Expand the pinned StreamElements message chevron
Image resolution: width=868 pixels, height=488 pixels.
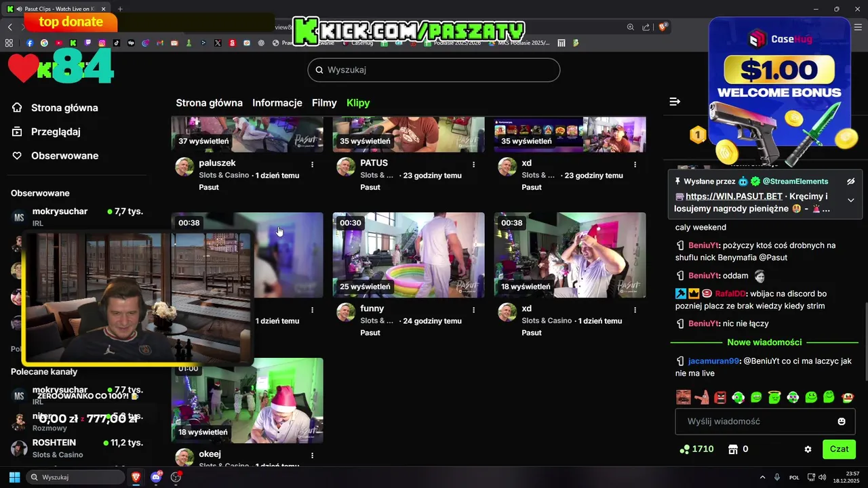[850, 200]
